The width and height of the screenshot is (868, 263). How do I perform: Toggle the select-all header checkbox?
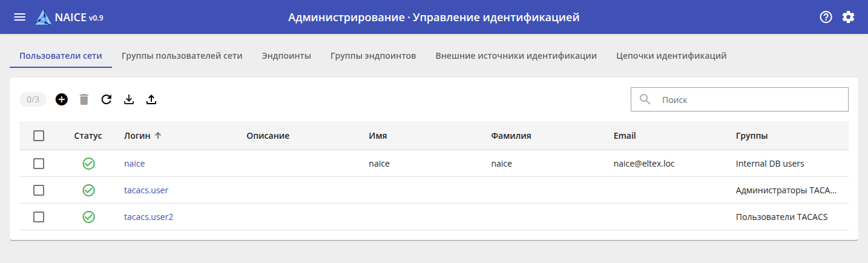tap(39, 136)
